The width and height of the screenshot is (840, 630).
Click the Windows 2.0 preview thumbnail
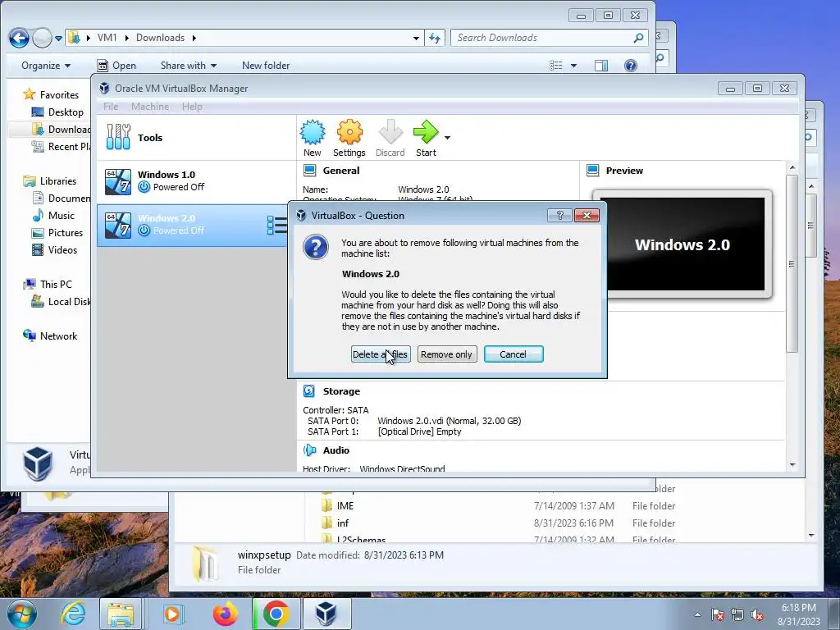point(682,244)
